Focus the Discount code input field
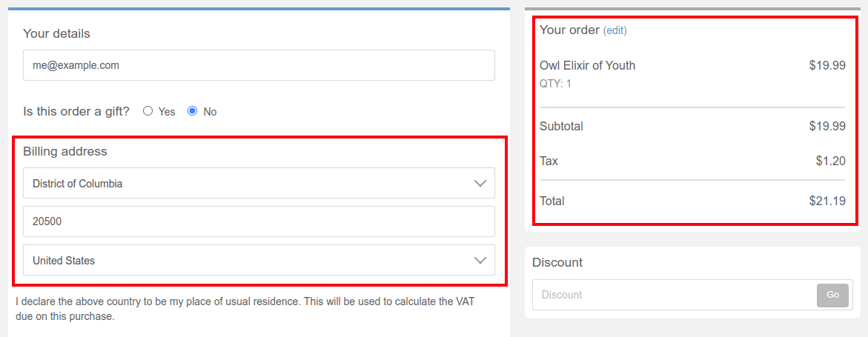 pos(674,295)
